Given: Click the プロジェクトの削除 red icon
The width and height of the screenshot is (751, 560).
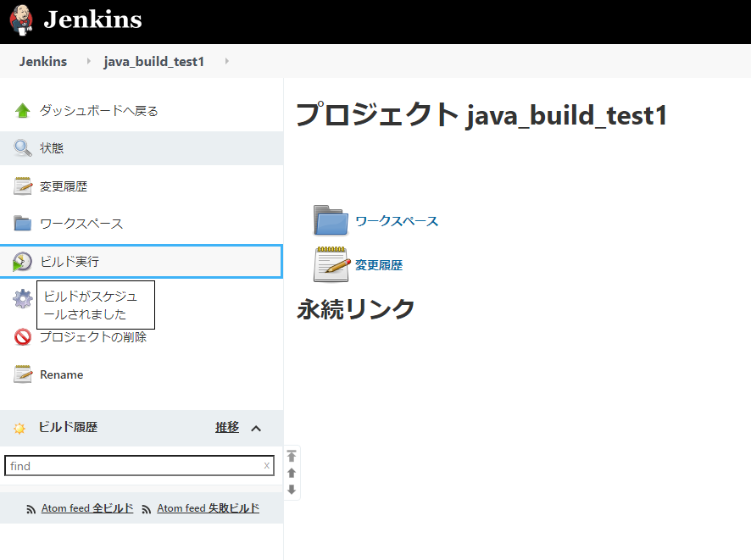Looking at the screenshot, I should [x=21, y=336].
